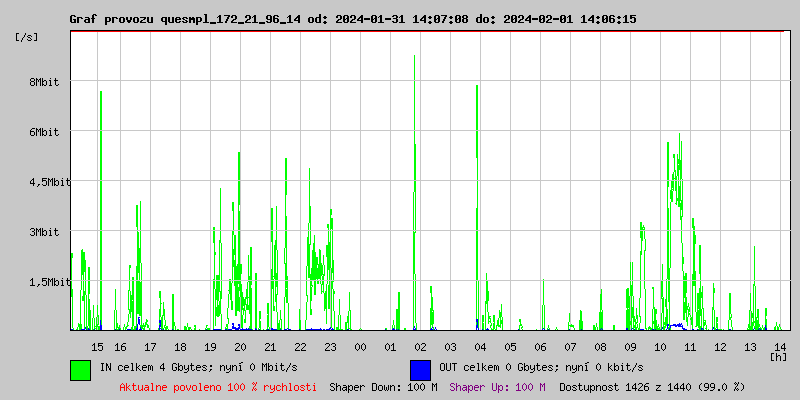
Task: Click the 8Mbit y-axis label
Action: pos(44,83)
